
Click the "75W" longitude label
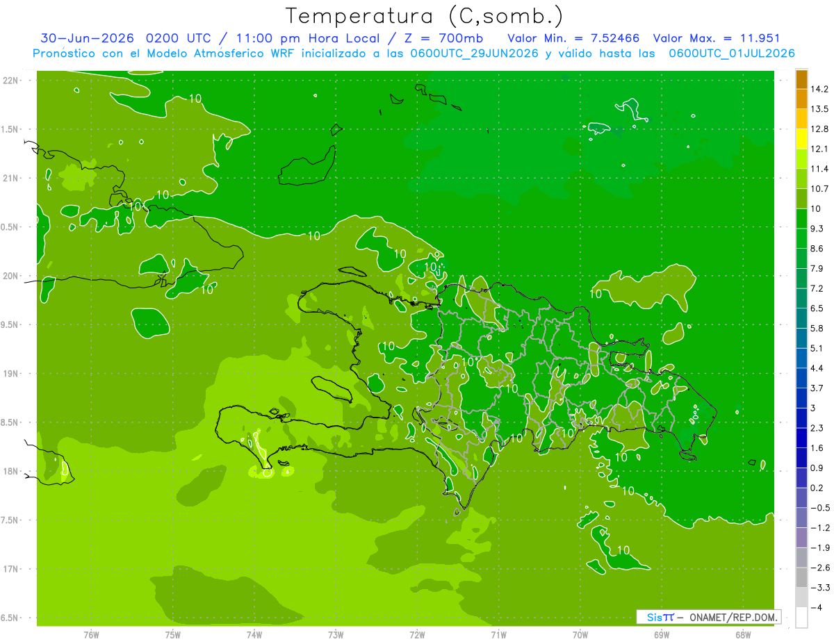tap(173, 634)
